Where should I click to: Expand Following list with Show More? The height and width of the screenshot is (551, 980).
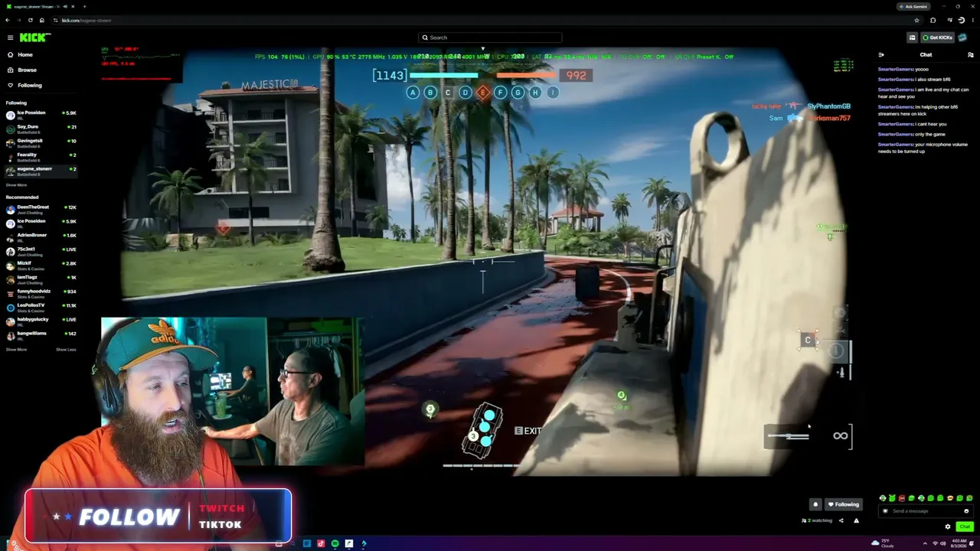click(x=16, y=185)
